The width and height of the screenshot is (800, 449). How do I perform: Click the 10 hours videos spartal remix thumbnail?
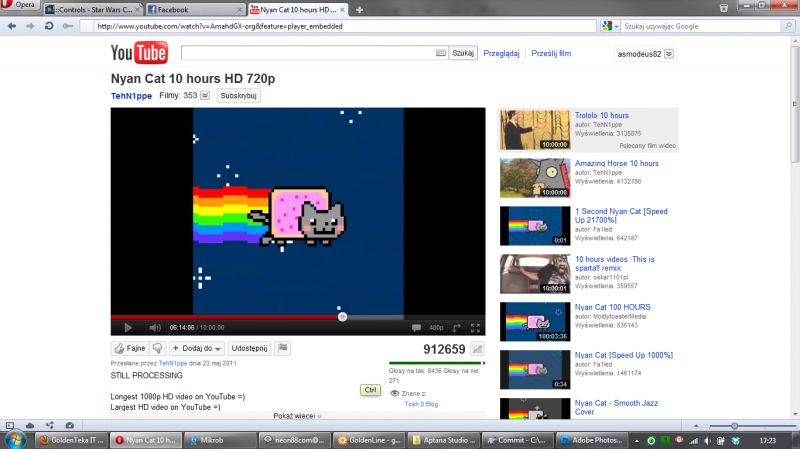(x=535, y=274)
